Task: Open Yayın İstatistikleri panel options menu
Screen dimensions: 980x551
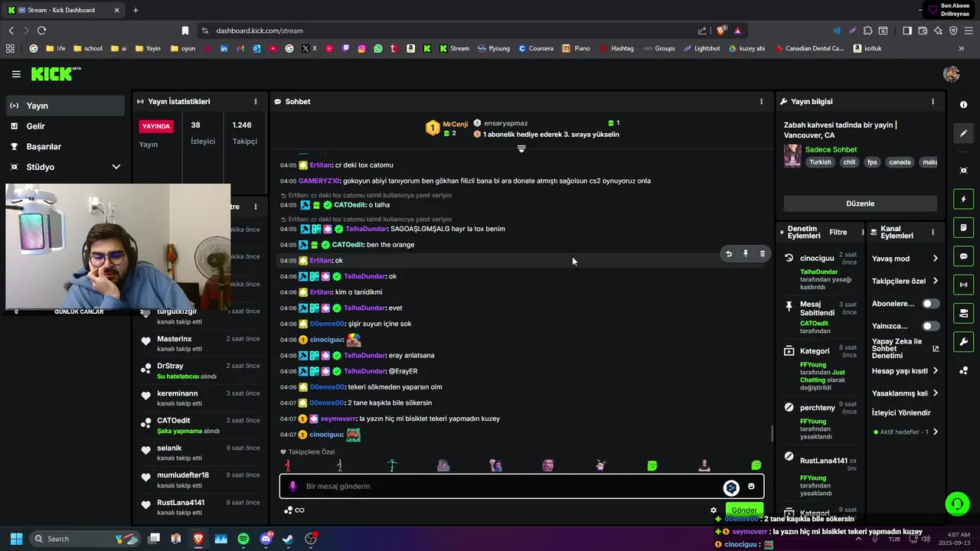Action: [256, 101]
